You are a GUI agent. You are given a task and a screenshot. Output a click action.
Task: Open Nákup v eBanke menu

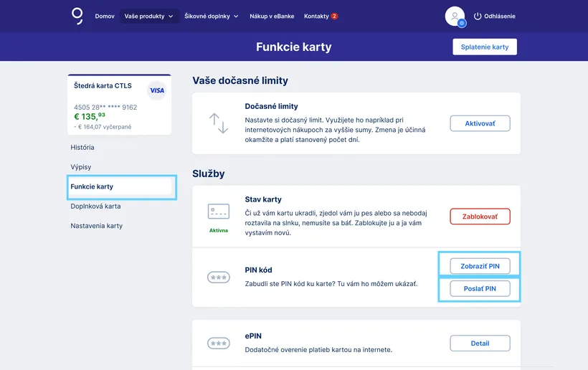tap(272, 16)
